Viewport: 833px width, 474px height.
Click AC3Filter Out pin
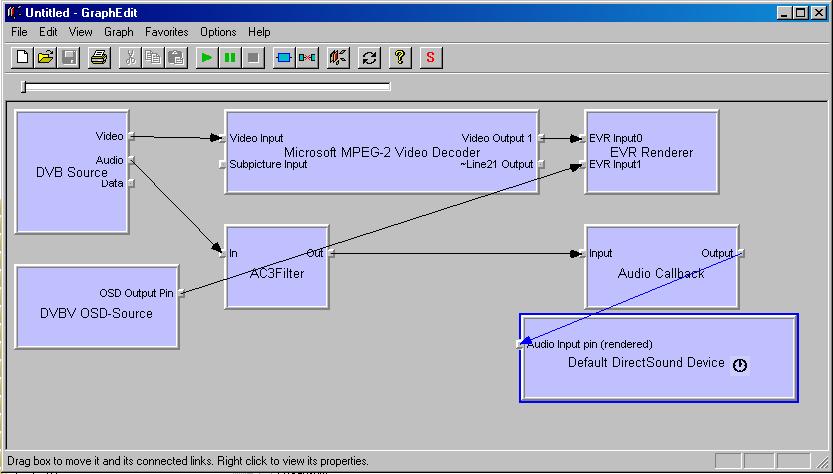tap(331, 253)
